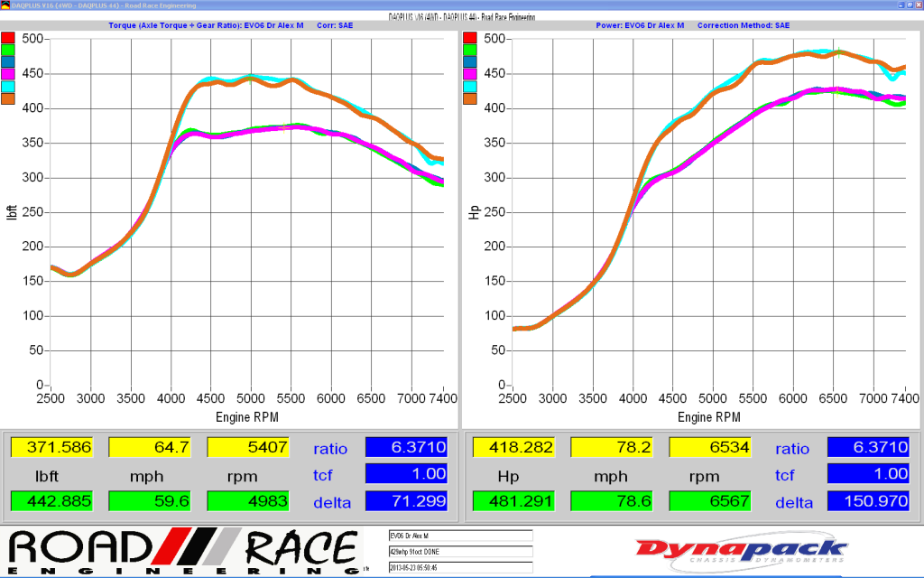
Task: Click the yellow 64.7 mph value box
Action: pos(150,447)
